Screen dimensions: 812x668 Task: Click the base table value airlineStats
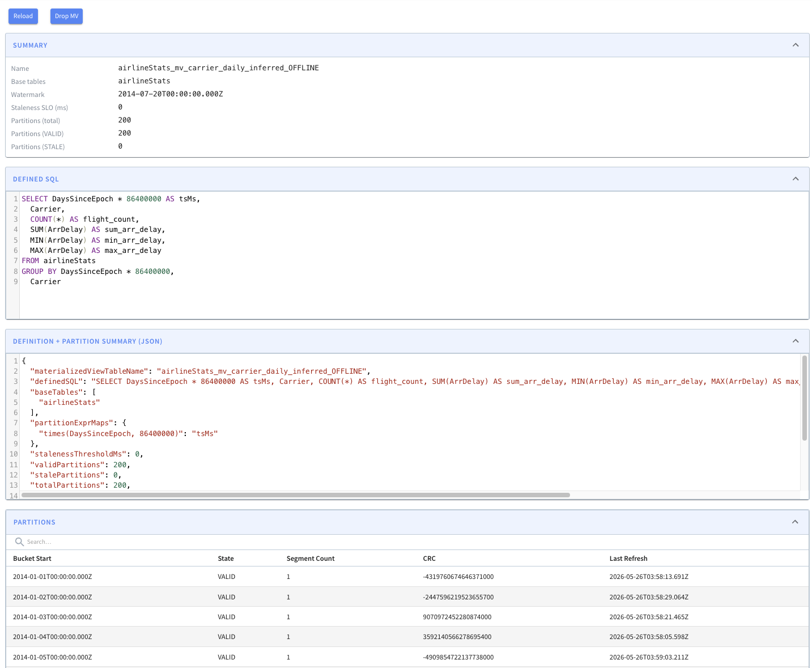tap(144, 81)
